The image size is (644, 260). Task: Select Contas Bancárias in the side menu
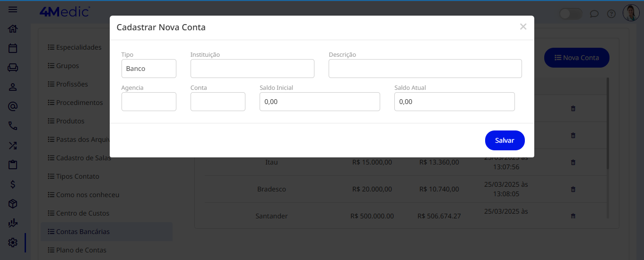(x=83, y=232)
